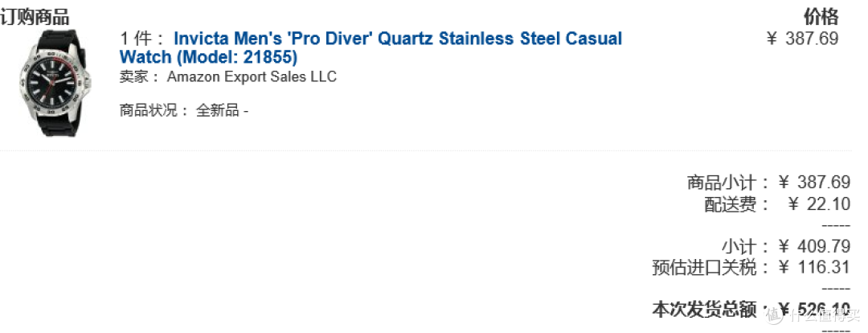Viewport: 868px width, 333px height.
Task: Click the 本次发货总额 label
Action: [x=704, y=310]
